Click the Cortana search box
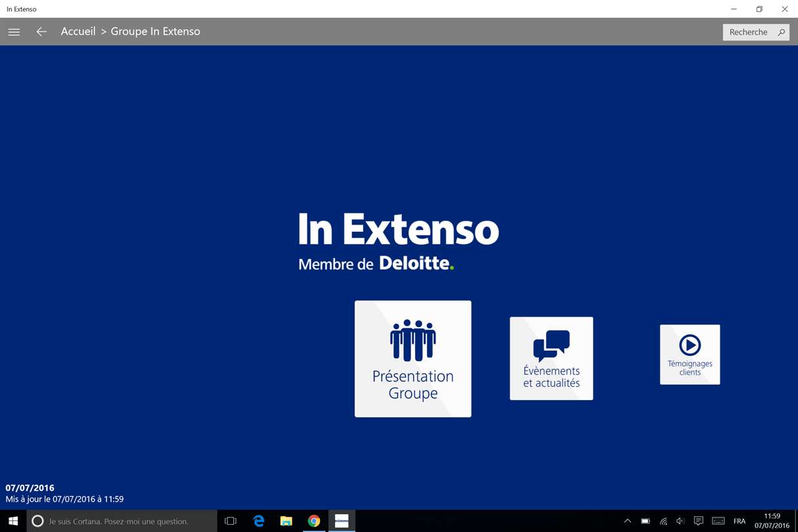The image size is (798, 532). click(x=122, y=521)
